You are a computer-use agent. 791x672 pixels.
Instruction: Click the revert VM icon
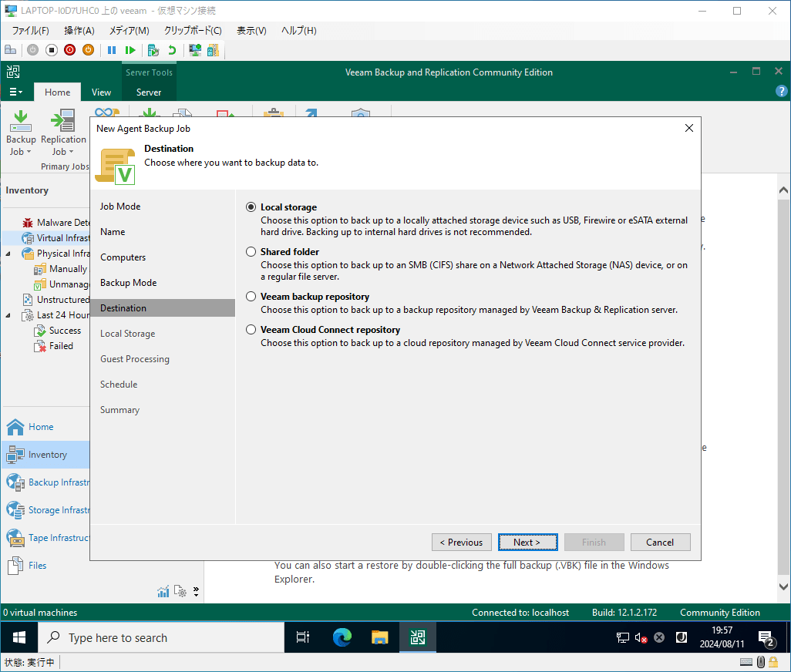[172, 50]
